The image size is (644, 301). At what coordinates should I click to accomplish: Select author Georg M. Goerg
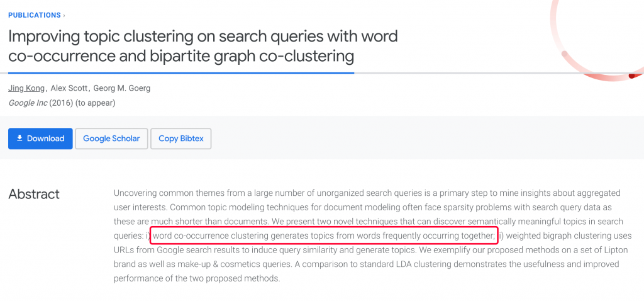tap(122, 88)
